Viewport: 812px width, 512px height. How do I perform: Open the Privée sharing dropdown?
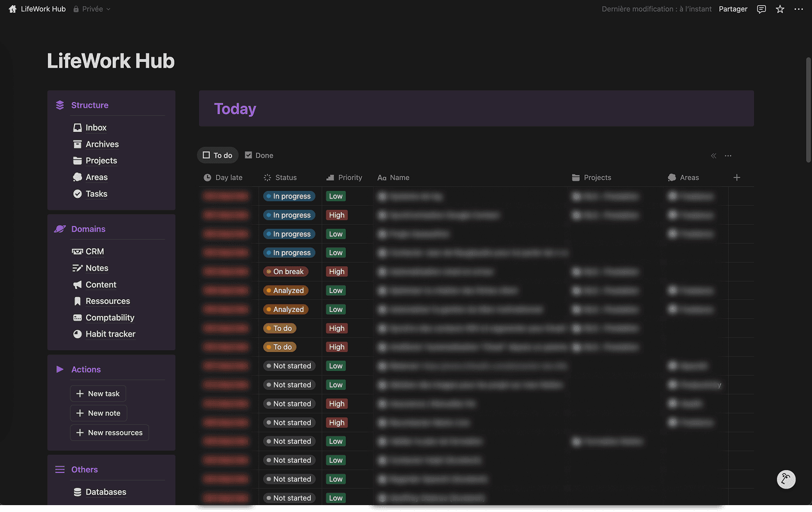click(92, 9)
